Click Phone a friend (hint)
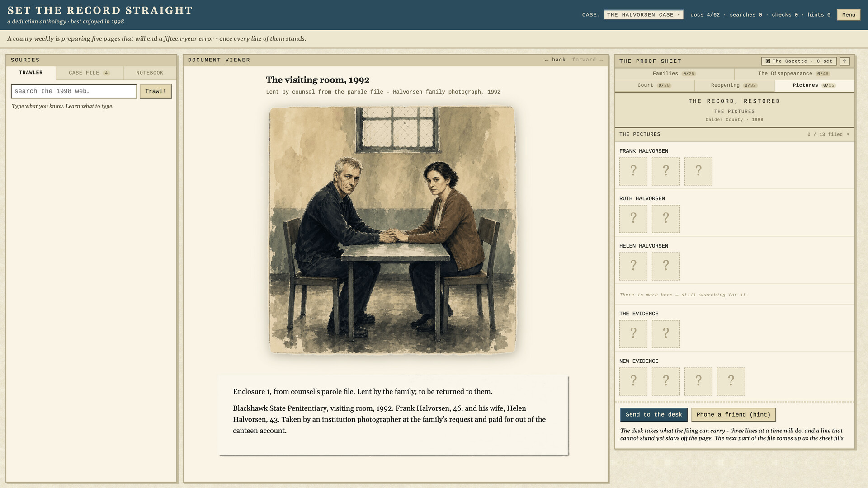This screenshot has width=868, height=488. [733, 415]
